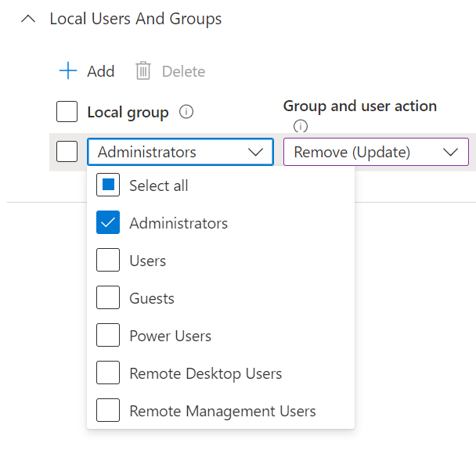Click info icon under Group and user action
This screenshot has width=476, height=468.
(300, 126)
